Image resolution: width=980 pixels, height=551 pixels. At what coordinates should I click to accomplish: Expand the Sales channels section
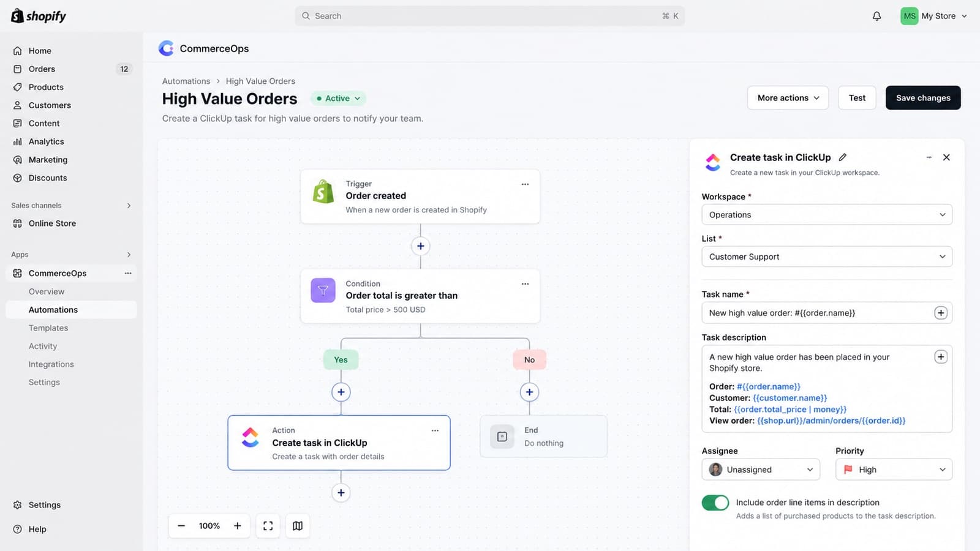point(129,206)
